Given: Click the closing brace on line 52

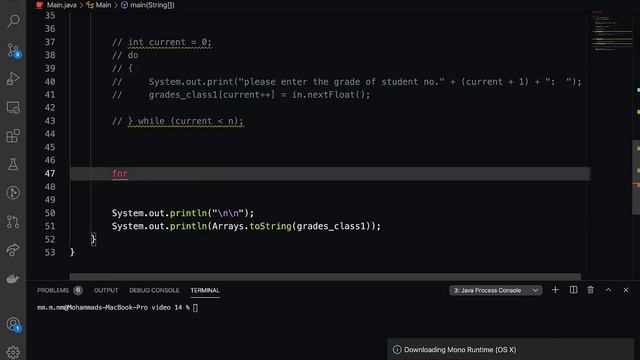Looking at the screenshot, I should point(93,239).
